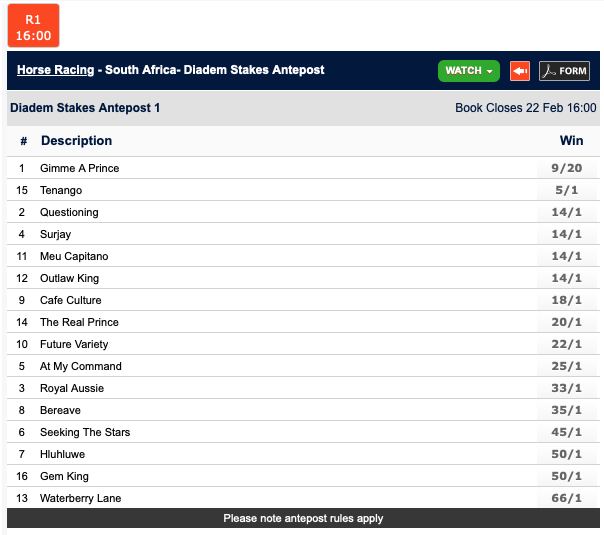Click Bereave's 35/1 odds
Viewport: 604px width, 535px height.
(566, 410)
